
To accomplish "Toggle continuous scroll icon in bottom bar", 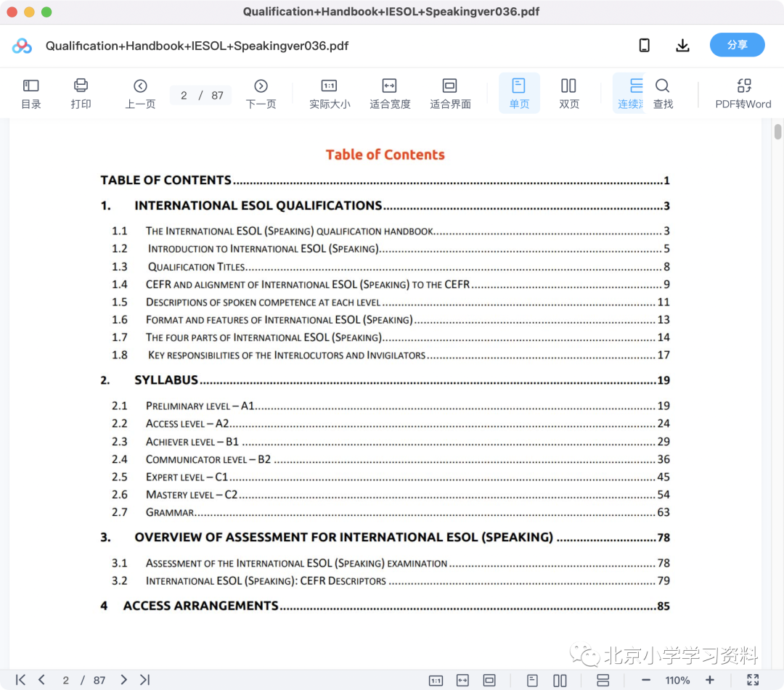I will (x=603, y=681).
